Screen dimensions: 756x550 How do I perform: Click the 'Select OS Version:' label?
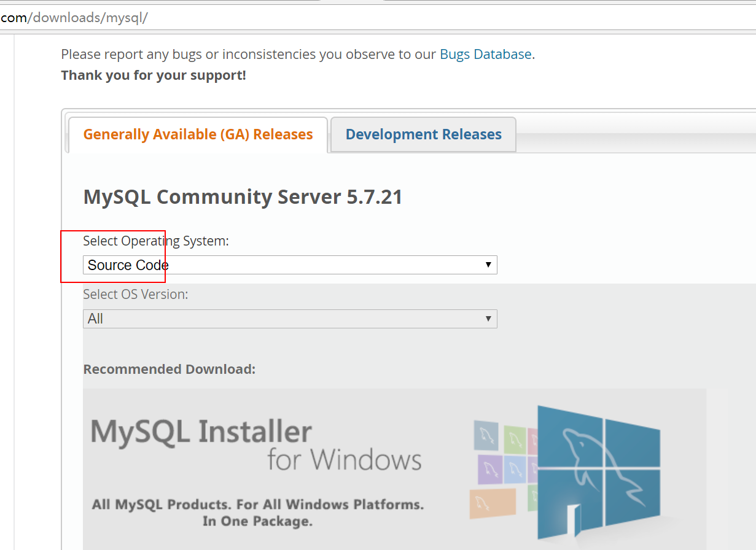click(136, 294)
